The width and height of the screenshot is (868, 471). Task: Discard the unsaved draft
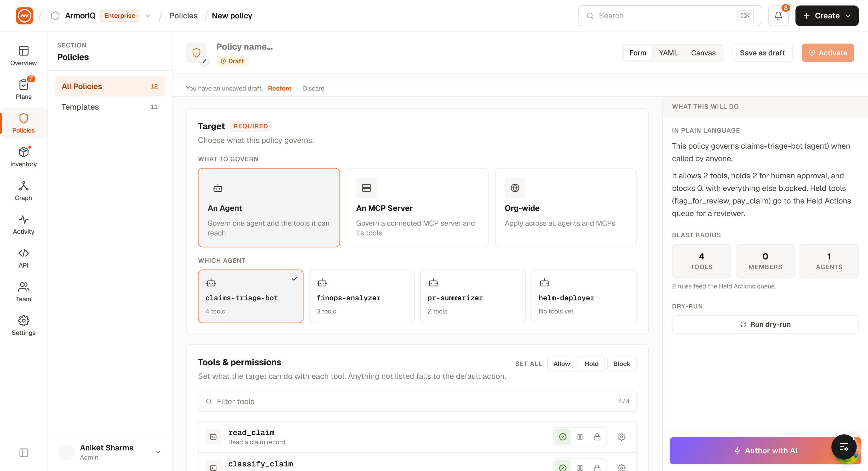coord(314,88)
